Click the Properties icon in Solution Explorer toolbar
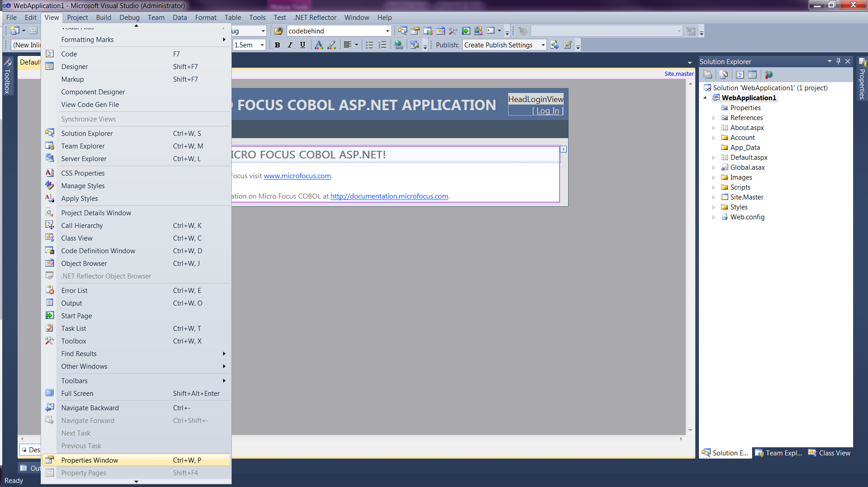 pyautogui.click(x=707, y=74)
